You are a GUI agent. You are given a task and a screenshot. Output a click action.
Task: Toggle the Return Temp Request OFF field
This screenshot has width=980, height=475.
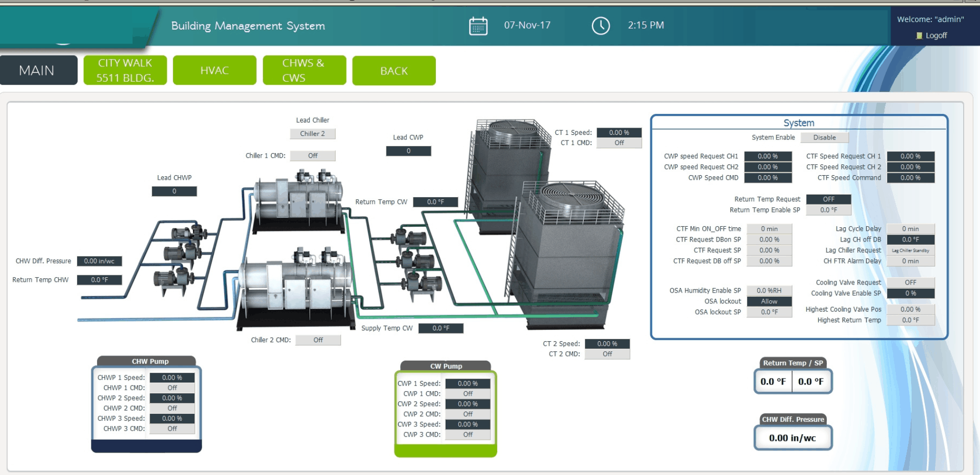pos(828,199)
